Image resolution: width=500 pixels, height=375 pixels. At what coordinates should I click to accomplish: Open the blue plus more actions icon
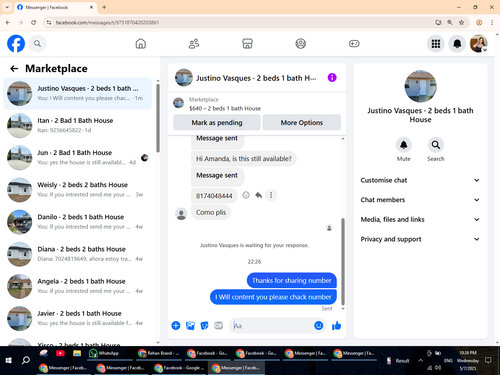[x=176, y=326]
